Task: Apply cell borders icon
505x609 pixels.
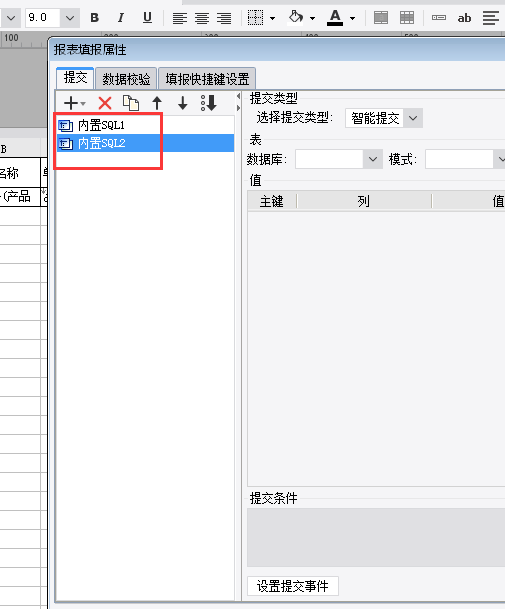Action: click(255, 18)
